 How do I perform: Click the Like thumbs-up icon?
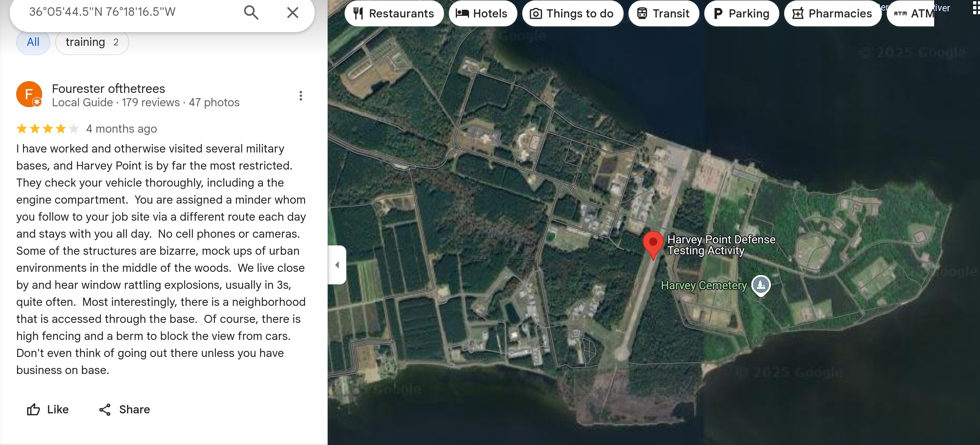33,410
